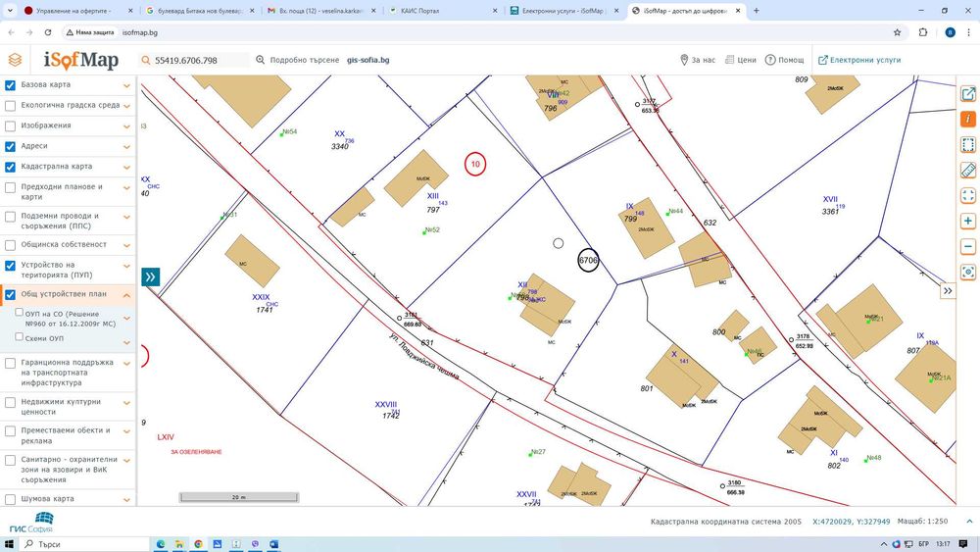Expand Недвижими културни ценности group
980x552 pixels.
(126, 403)
